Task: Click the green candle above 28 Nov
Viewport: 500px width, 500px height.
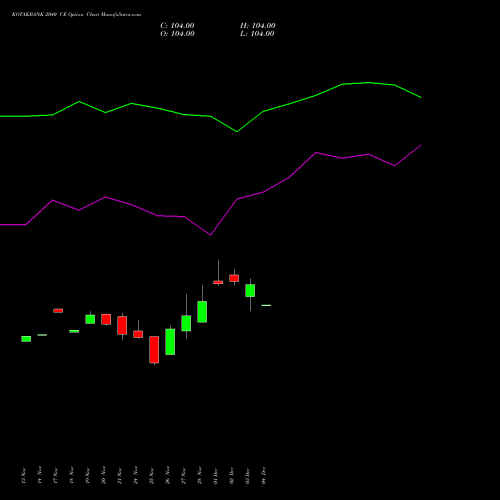Action: coord(202,312)
